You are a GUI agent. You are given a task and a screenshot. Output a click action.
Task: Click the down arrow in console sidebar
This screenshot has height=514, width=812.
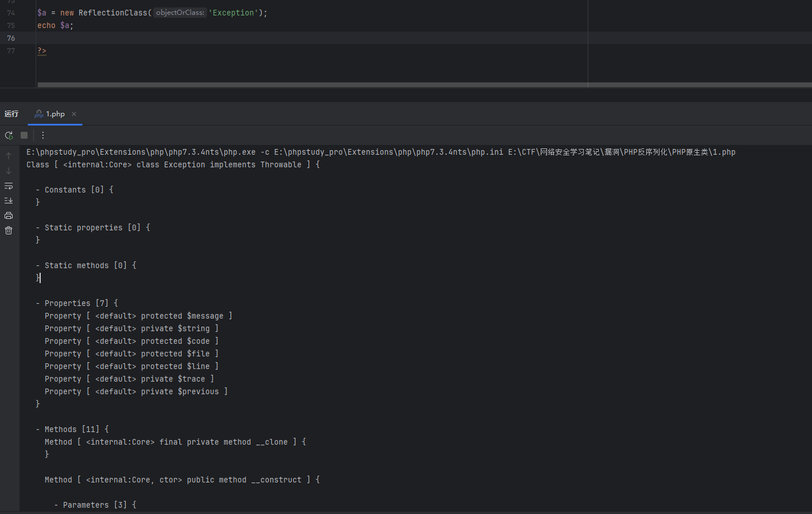(x=9, y=171)
